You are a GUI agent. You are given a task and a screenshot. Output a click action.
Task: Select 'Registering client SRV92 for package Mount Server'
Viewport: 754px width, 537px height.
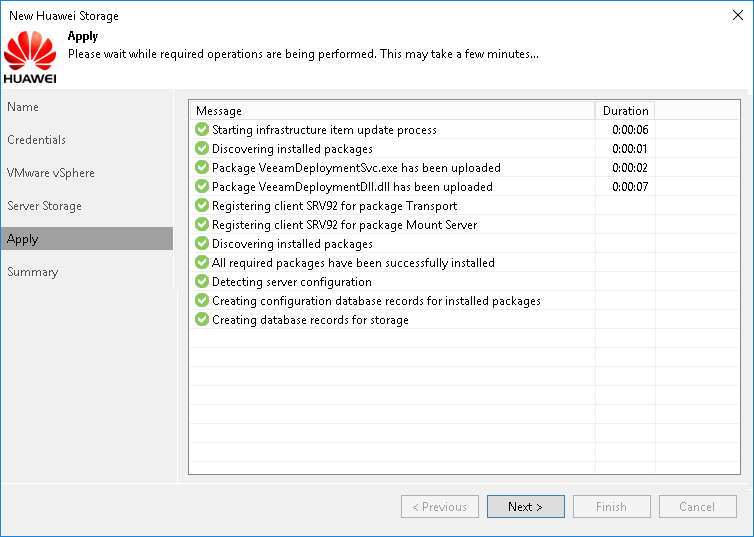pyautogui.click(x=344, y=225)
